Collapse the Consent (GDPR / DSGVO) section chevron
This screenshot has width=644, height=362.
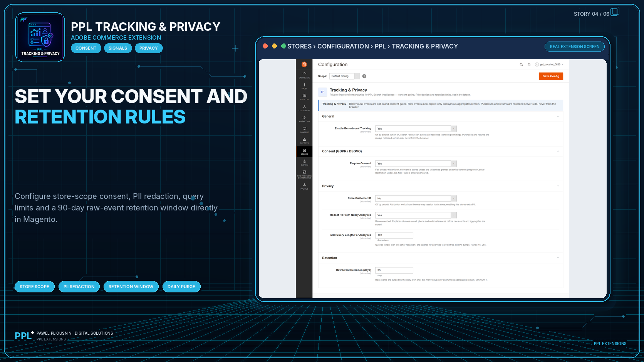tap(558, 151)
